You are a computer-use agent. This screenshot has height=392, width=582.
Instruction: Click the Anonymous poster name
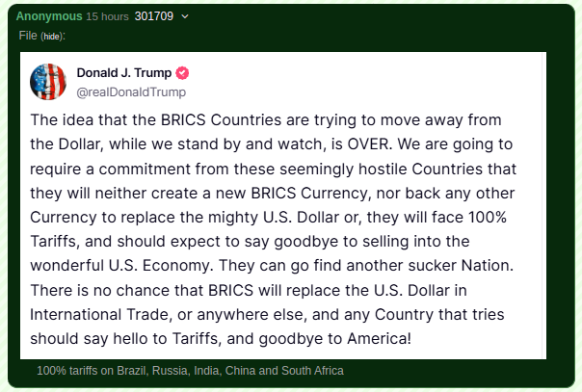point(49,16)
